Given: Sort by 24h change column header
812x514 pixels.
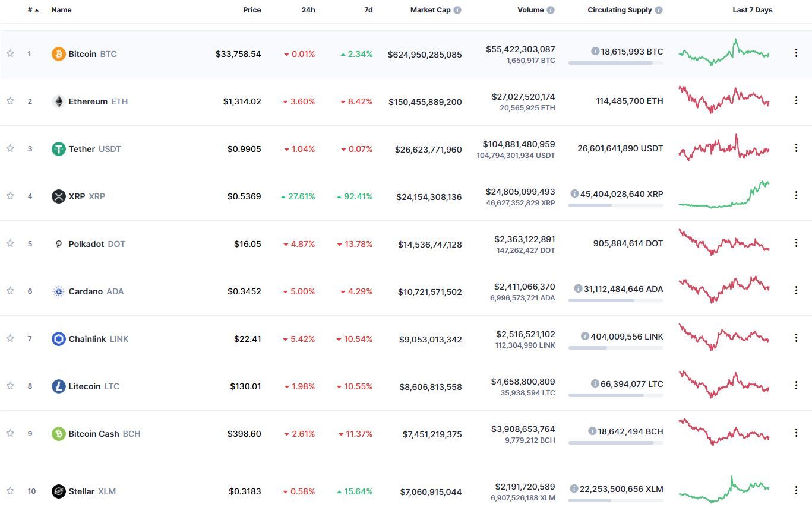Looking at the screenshot, I should coord(308,10).
